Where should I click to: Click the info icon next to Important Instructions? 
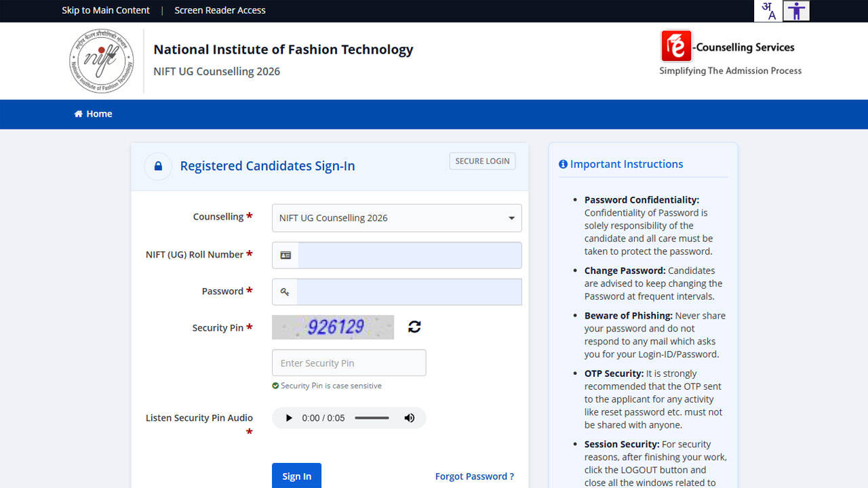(x=563, y=164)
